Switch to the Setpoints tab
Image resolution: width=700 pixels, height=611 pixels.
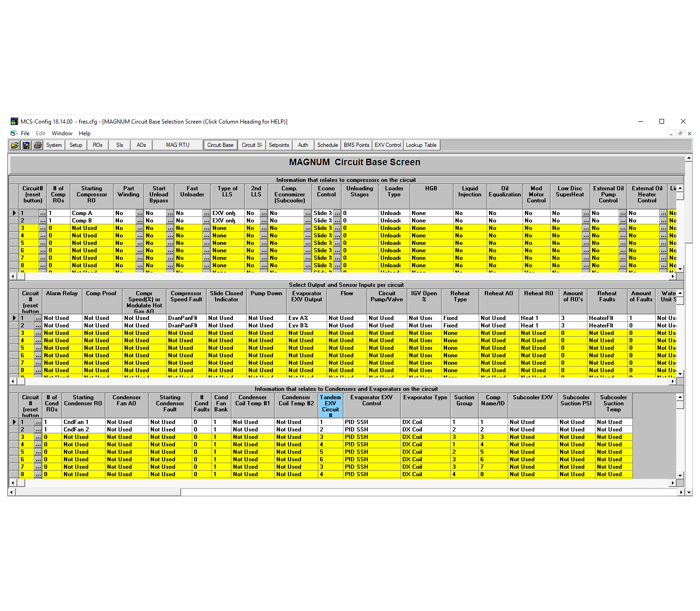[x=279, y=145]
